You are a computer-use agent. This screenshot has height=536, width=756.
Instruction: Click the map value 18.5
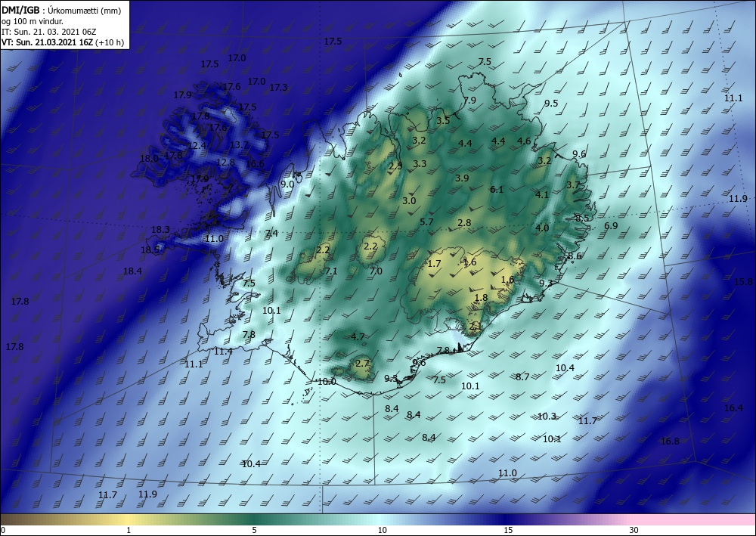pyautogui.click(x=150, y=249)
